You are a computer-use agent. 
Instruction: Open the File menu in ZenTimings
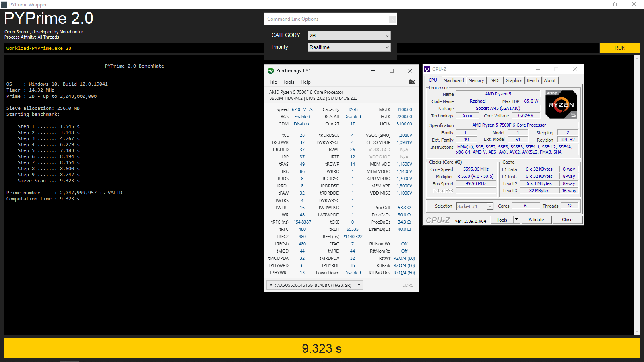click(x=273, y=82)
